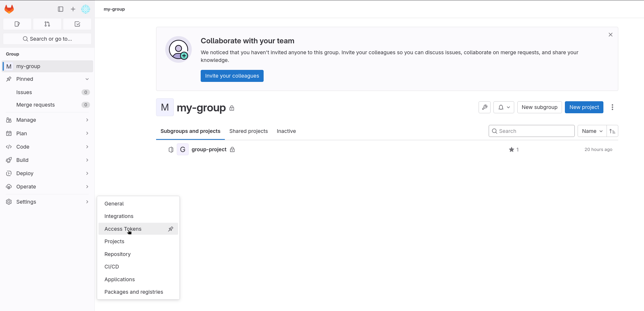This screenshot has height=311, width=644.
Task: Toggle ascending sort order for projects
Action: [x=613, y=131]
